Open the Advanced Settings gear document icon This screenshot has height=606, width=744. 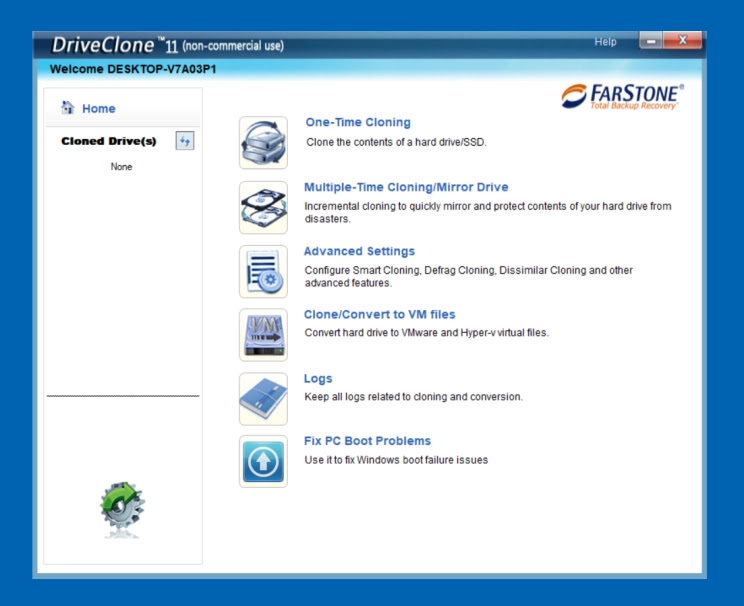click(x=263, y=271)
